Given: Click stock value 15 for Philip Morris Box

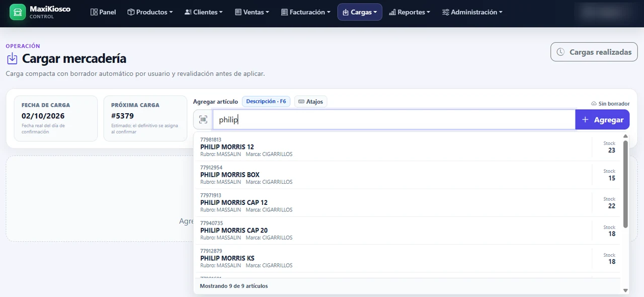Looking at the screenshot, I should click(x=612, y=178).
